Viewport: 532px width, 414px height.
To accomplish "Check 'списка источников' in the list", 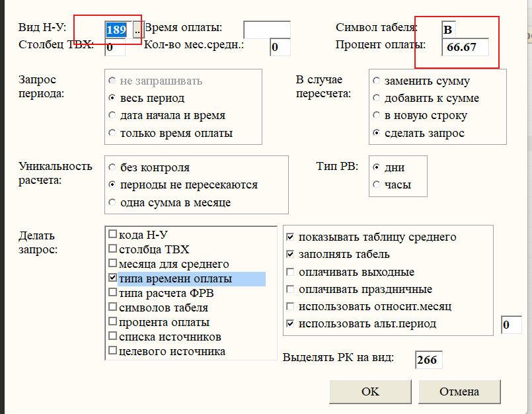I will [x=112, y=337].
